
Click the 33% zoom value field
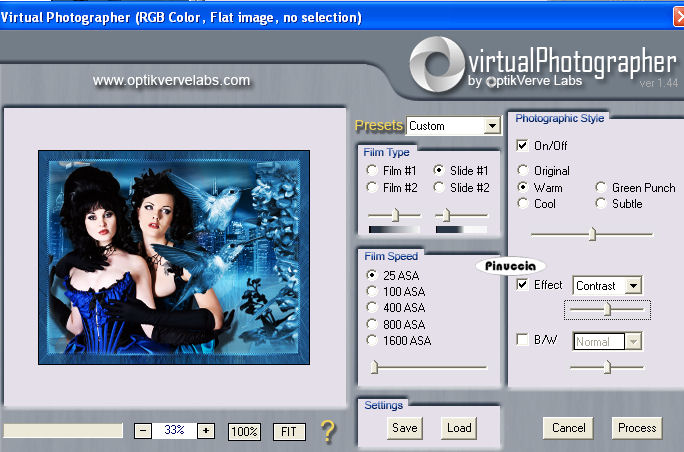coord(174,431)
